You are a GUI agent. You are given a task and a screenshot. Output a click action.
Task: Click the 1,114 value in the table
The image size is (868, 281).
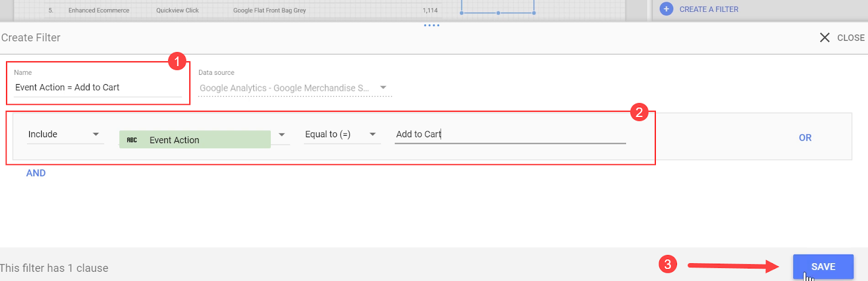pyautogui.click(x=430, y=10)
